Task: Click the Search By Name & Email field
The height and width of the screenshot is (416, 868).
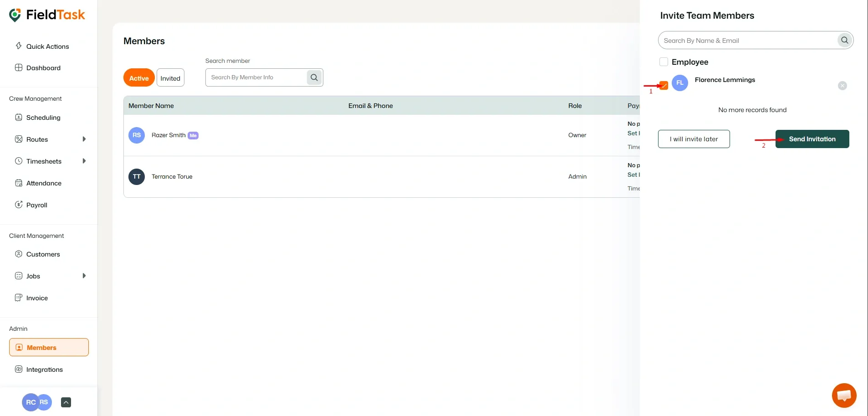Action: [747, 40]
